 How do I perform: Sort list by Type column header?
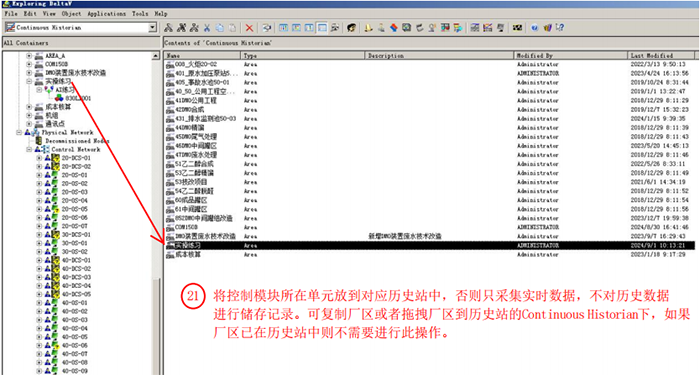[303, 56]
